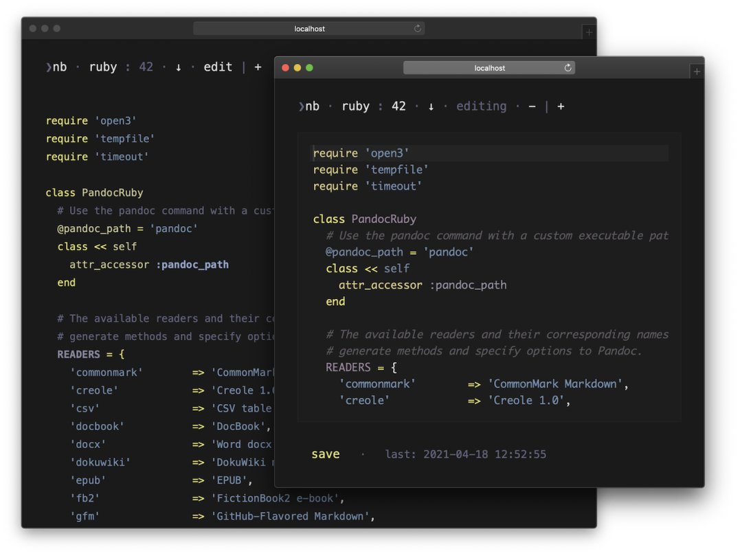
Task: Open a new tab in the front window
Action: coord(697,71)
